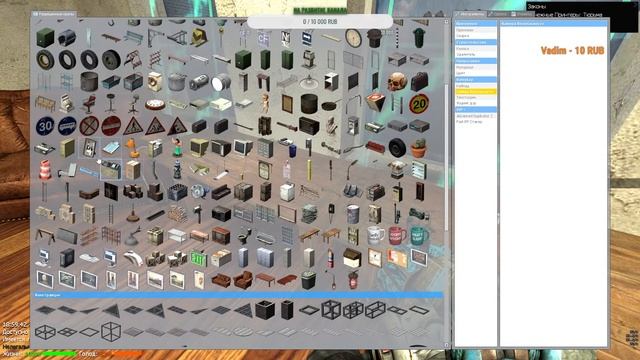Spawn the cash register prop
640x360 pixels.
click(67, 104)
